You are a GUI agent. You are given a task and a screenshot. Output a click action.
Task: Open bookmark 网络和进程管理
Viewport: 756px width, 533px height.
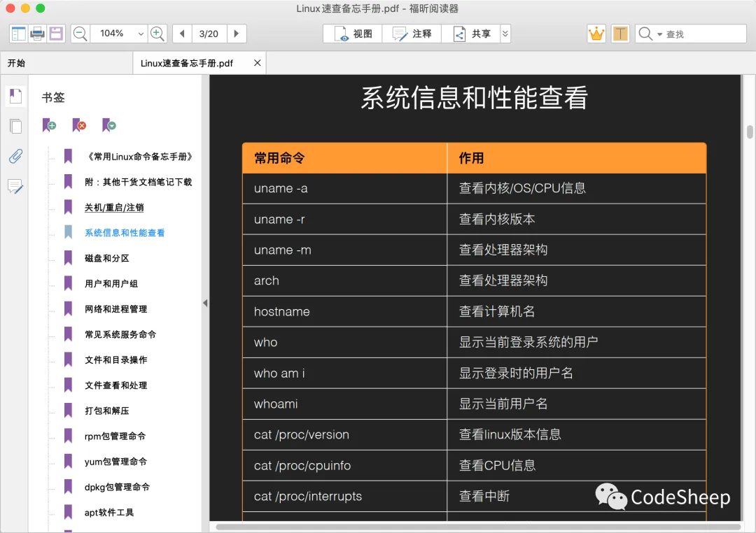(x=115, y=309)
